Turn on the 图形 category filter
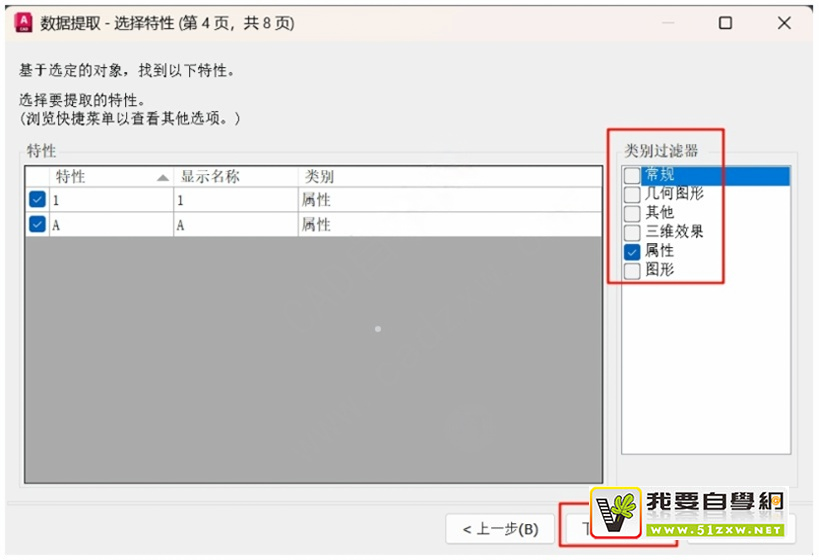This screenshot has height=560, width=819. point(632,270)
